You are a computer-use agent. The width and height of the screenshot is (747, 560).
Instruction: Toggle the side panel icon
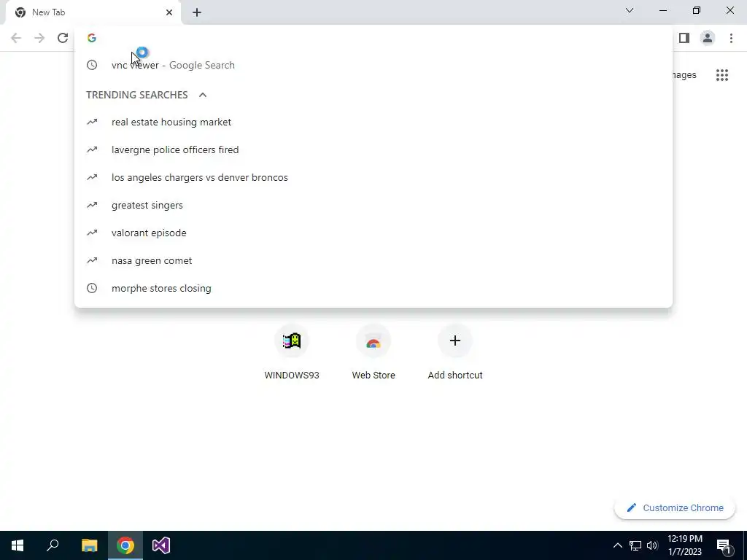684,38
